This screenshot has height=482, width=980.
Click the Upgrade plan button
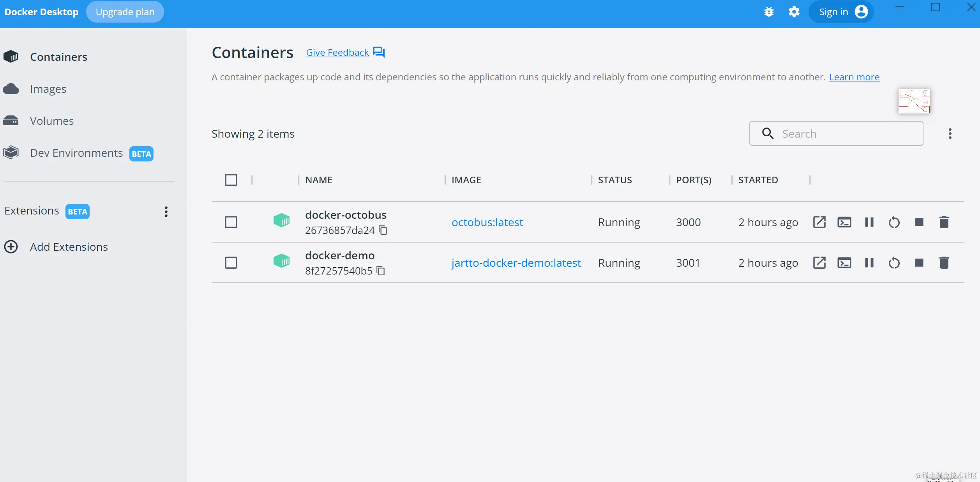[125, 12]
